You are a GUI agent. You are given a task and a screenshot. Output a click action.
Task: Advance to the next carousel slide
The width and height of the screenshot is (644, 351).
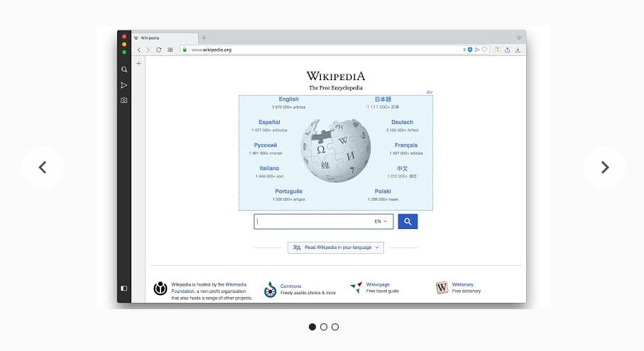(x=604, y=167)
